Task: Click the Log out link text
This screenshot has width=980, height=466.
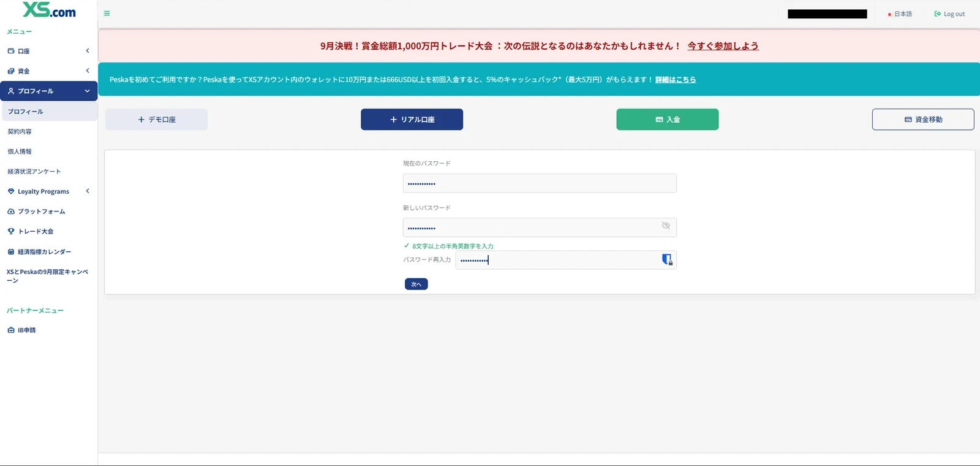Action: pyautogui.click(x=954, y=14)
